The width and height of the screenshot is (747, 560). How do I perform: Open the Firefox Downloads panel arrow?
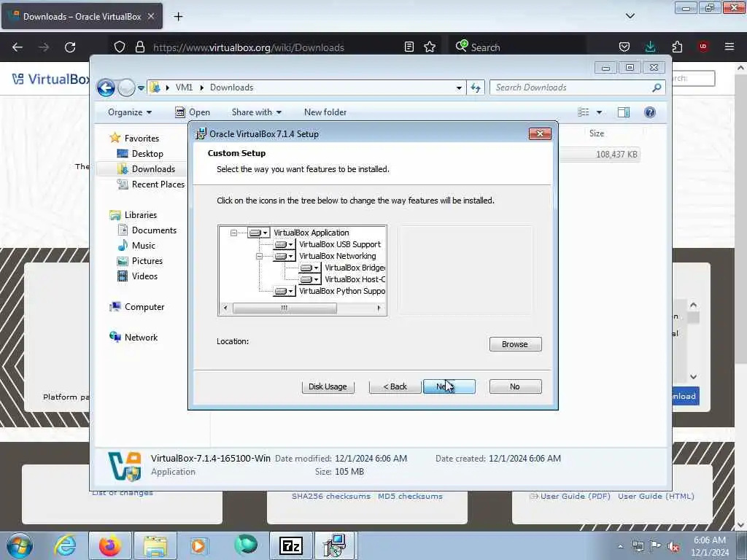650,47
